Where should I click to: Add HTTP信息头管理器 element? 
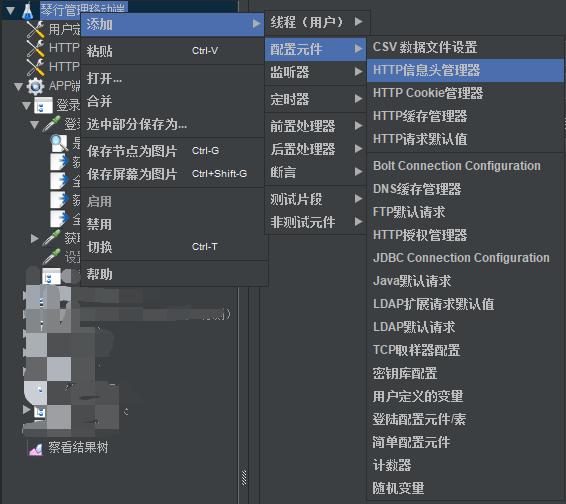(465, 70)
